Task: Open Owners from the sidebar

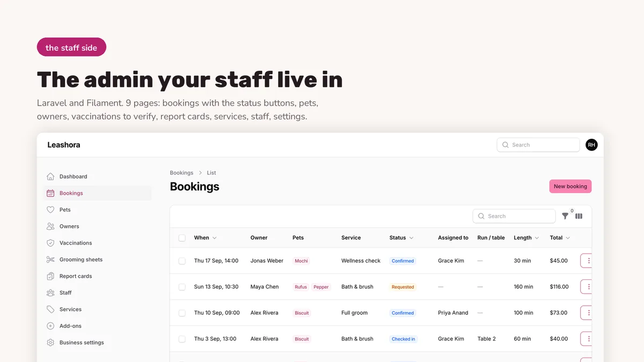Action: 97,226
